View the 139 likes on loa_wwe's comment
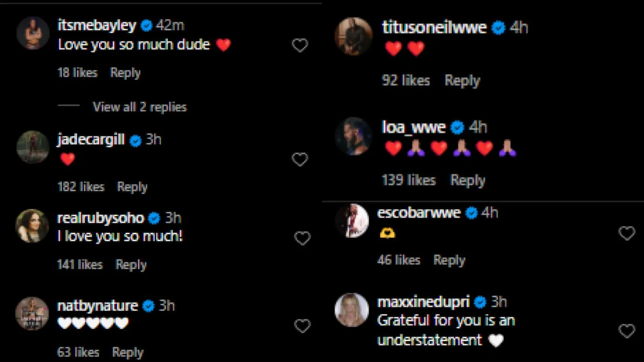 pos(409,180)
